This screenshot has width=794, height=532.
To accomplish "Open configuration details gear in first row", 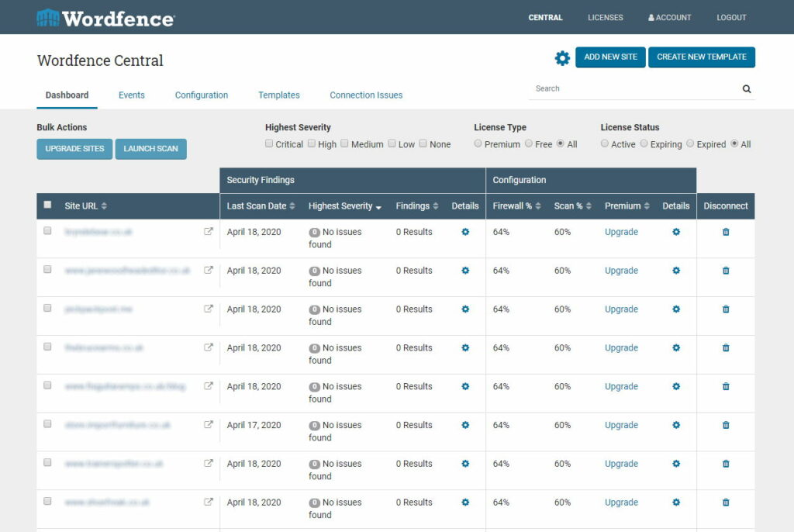I will tap(676, 232).
